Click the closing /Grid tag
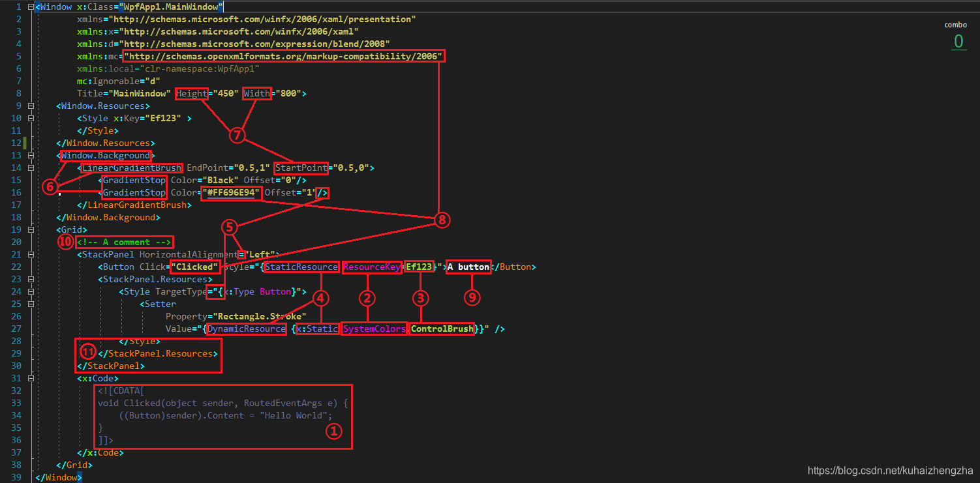The width and height of the screenshot is (980, 483). 74,465
